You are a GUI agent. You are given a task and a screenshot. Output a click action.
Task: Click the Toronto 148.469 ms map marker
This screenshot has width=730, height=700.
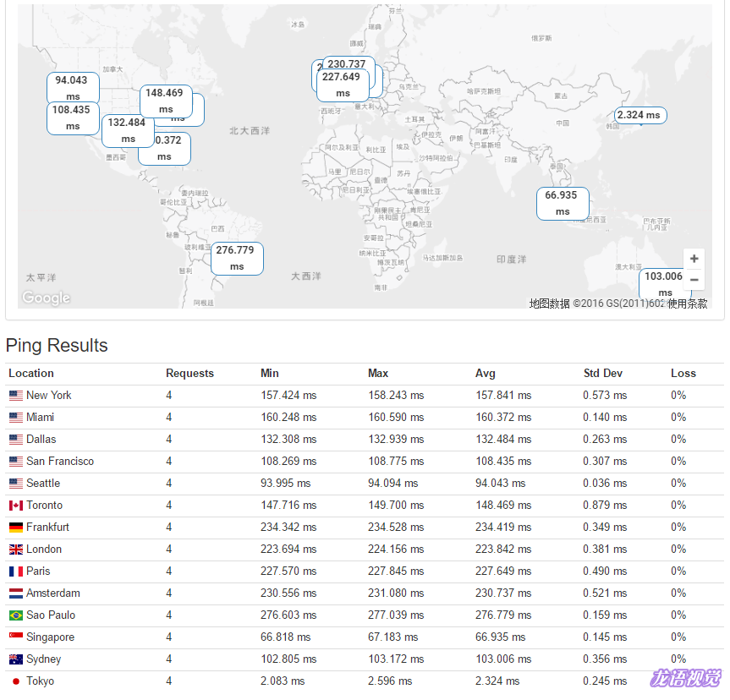(x=165, y=101)
